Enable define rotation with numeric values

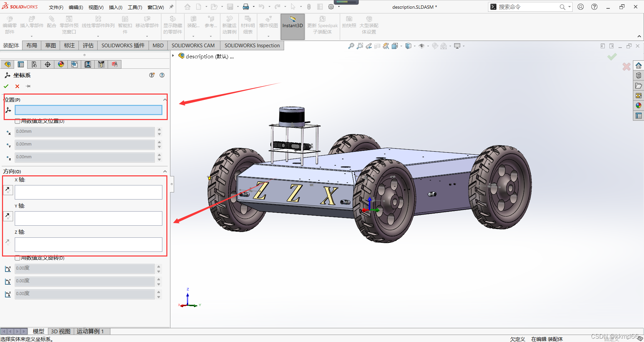tap(17, 258)
